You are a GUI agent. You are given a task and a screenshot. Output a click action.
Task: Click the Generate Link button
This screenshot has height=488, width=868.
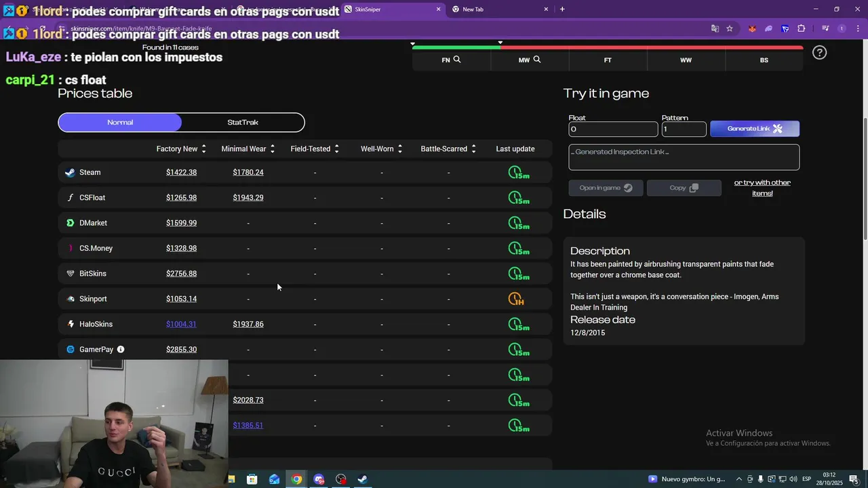755,129
